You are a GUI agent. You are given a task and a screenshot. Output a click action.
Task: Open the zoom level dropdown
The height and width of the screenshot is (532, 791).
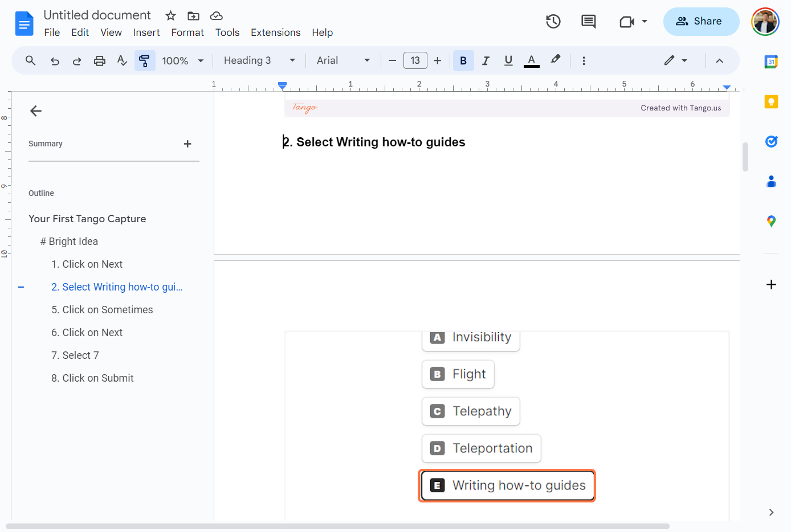tap(182, 61)
